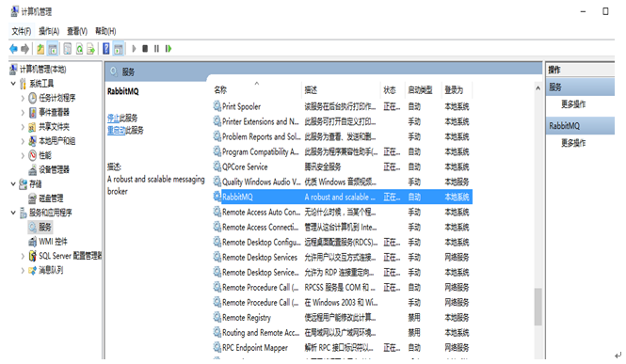Click the Up one level toolbar icon
Screen dimensions: 626x364
pyautogui.click(x=40, y=49)
